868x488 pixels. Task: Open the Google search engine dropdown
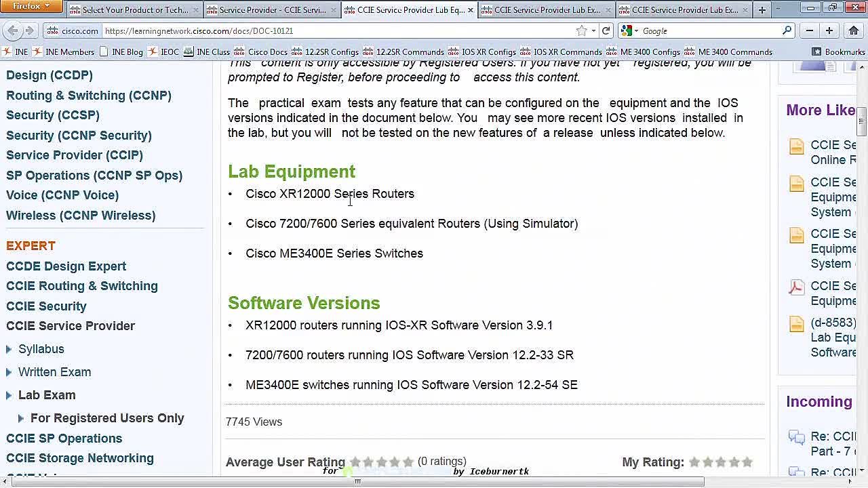point(629,30)
